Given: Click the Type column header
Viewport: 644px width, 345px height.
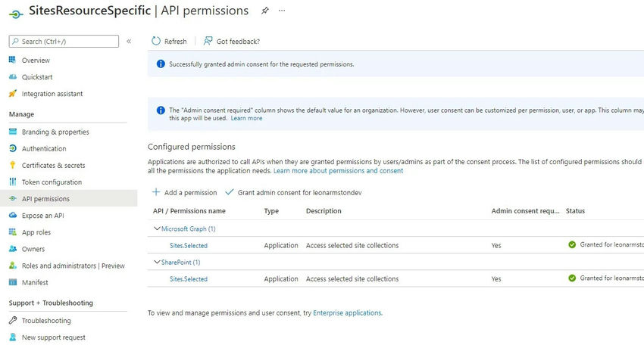Looking at the screenshot, I should (x=271, y=211).
